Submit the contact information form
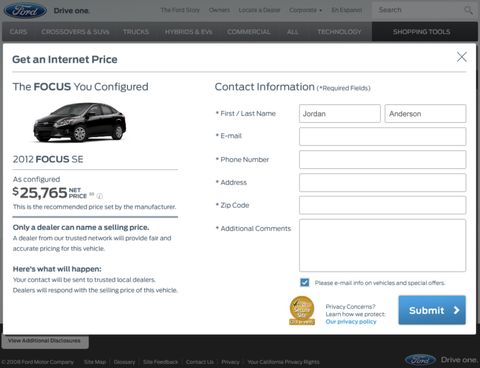Image resolution: width=480 pixels, height=368 pixels. click(x=432, y=310)
